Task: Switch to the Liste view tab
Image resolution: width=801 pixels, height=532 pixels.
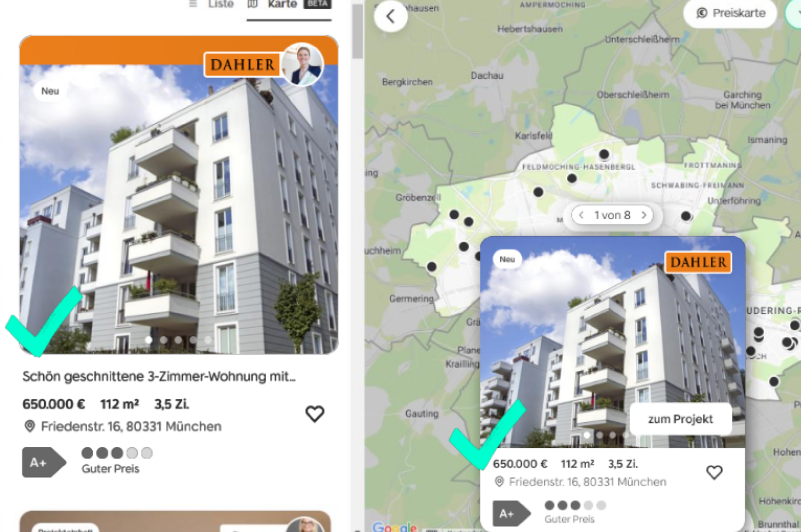Action: [211, 4]
